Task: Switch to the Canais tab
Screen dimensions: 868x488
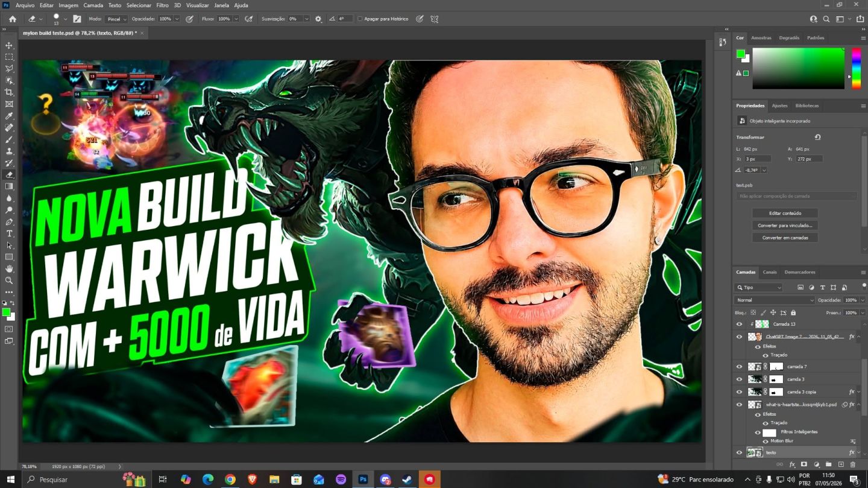Action: pos(770,272)
